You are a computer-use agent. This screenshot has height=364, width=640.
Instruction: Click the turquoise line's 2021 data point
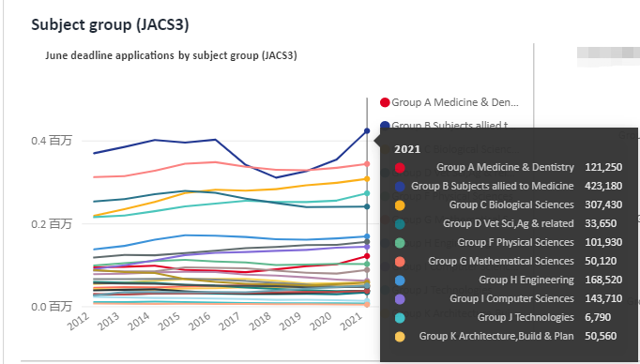tap(367, 193)
